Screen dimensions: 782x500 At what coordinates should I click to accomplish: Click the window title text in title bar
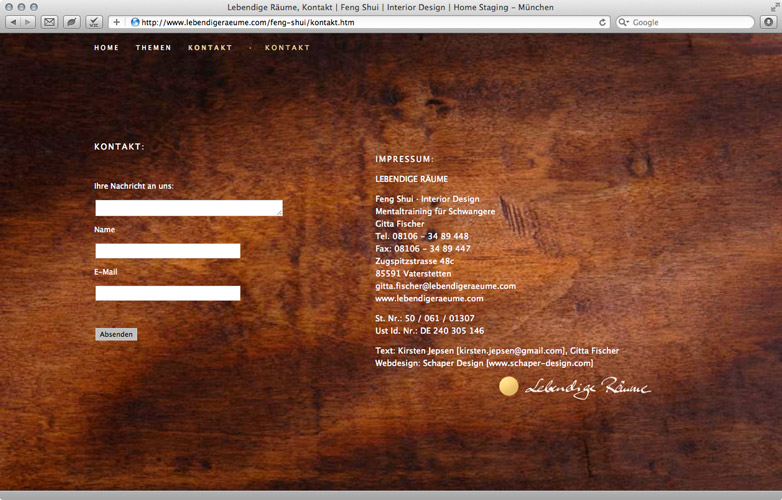[391, 7]
